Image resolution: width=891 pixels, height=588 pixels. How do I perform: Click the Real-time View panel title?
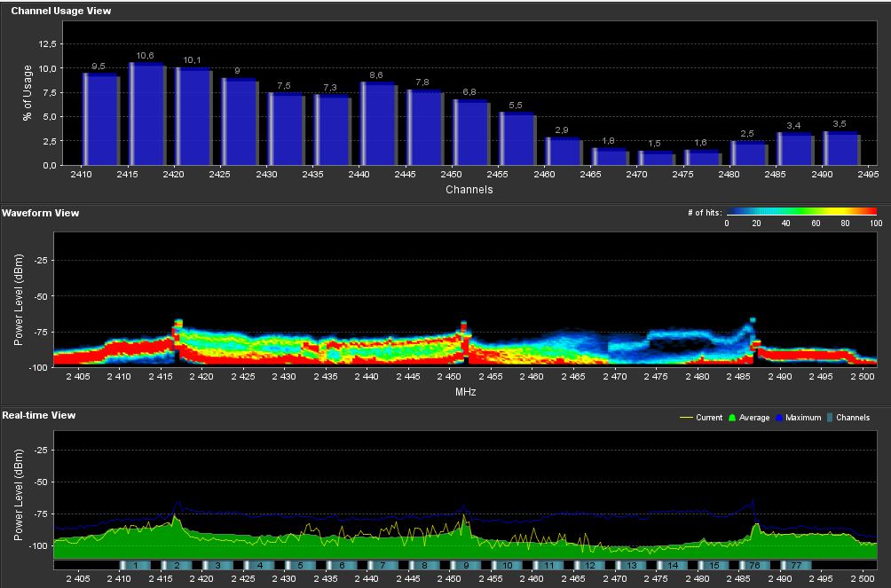(39, 415)
